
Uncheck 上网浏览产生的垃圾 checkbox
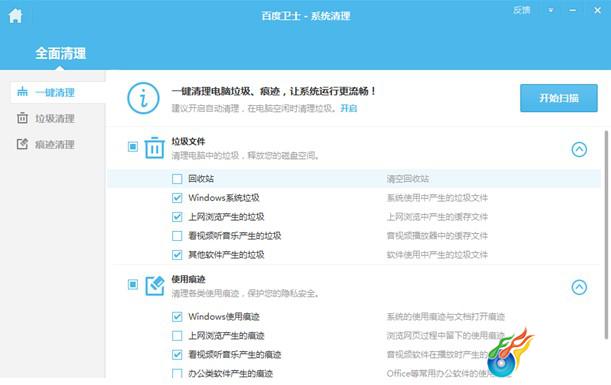(177, 217)
